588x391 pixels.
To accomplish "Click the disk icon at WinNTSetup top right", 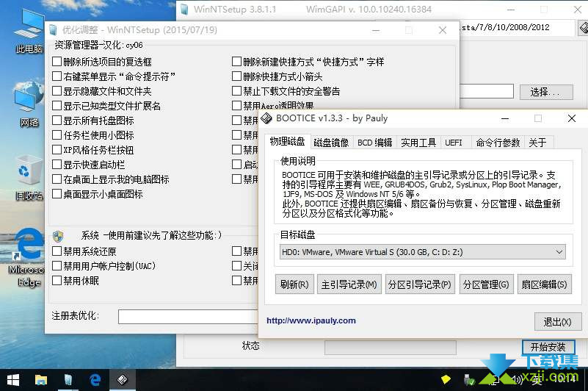I will [583, 27].
